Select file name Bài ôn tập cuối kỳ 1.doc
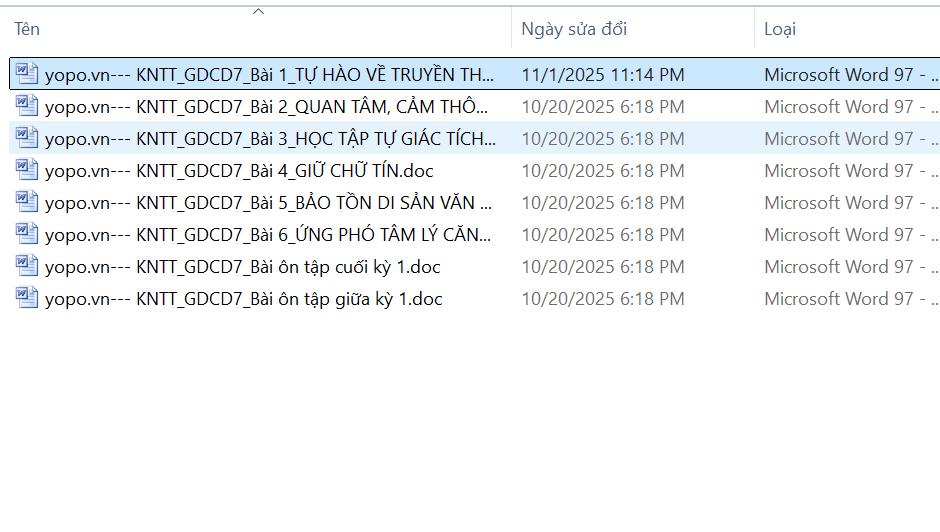940x532 pixels. [243, 267]
